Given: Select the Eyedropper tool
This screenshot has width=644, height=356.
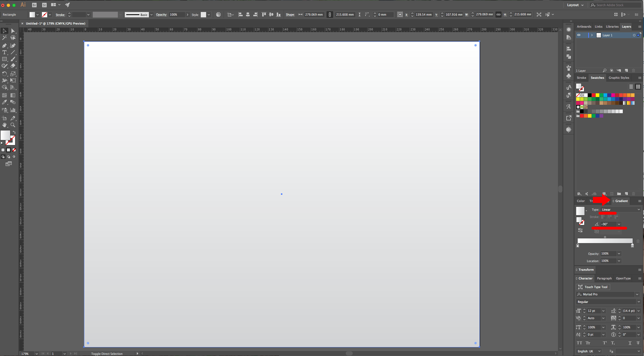Looking at the screenshot, I should click(4, 102).
